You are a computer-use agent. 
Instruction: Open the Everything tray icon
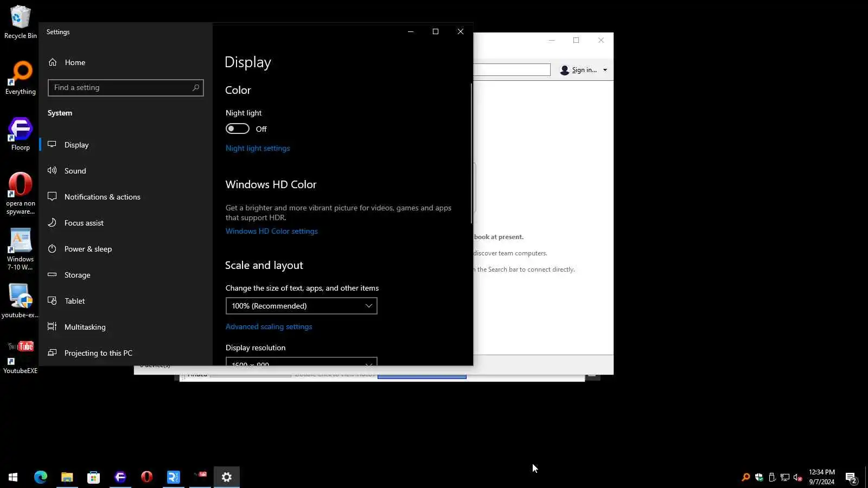[x=746, y=477]
